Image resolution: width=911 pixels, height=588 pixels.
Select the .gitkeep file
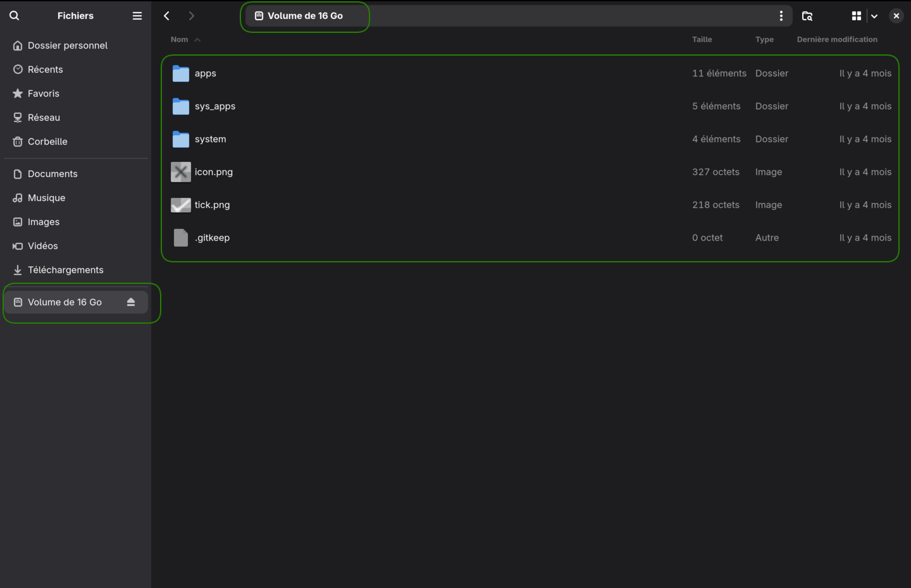(x=212, y=237)
